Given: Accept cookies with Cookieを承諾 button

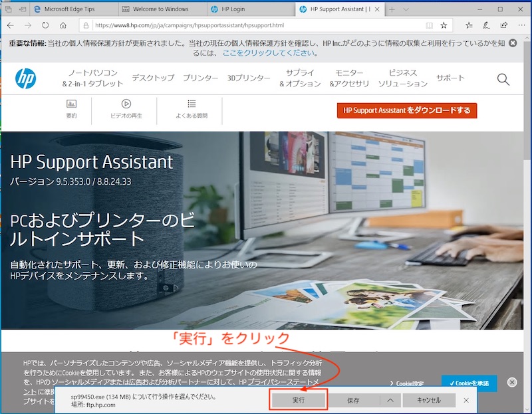Looking at the screenshot, I should [469, 383].
